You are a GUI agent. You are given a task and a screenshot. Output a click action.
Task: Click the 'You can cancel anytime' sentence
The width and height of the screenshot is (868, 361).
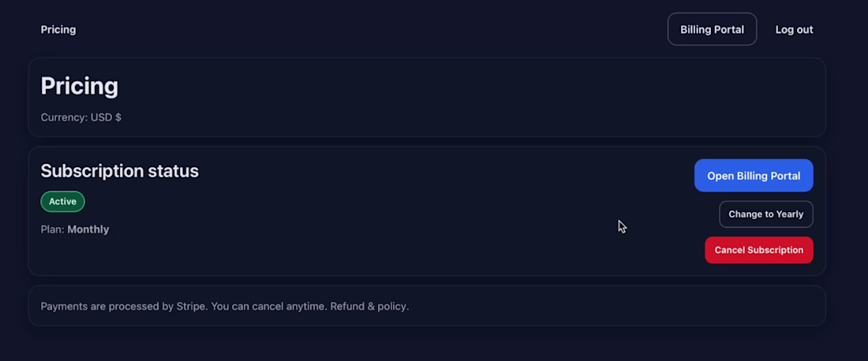coord(268,306)
